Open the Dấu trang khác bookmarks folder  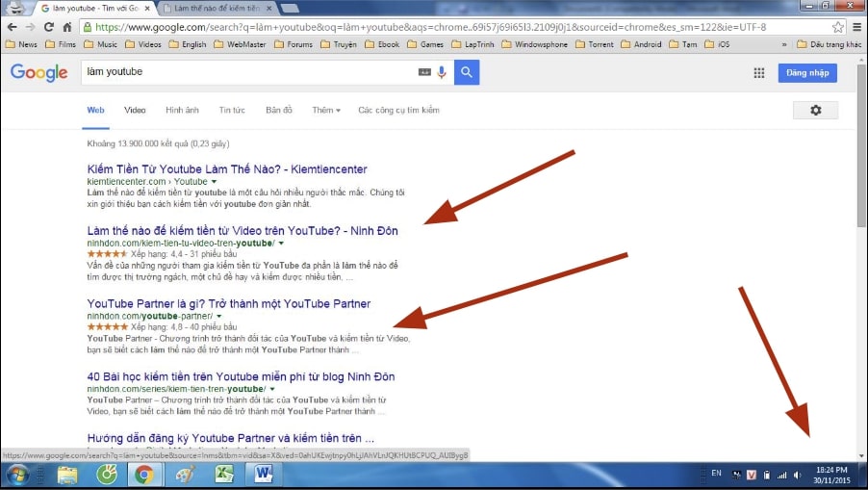830,44
